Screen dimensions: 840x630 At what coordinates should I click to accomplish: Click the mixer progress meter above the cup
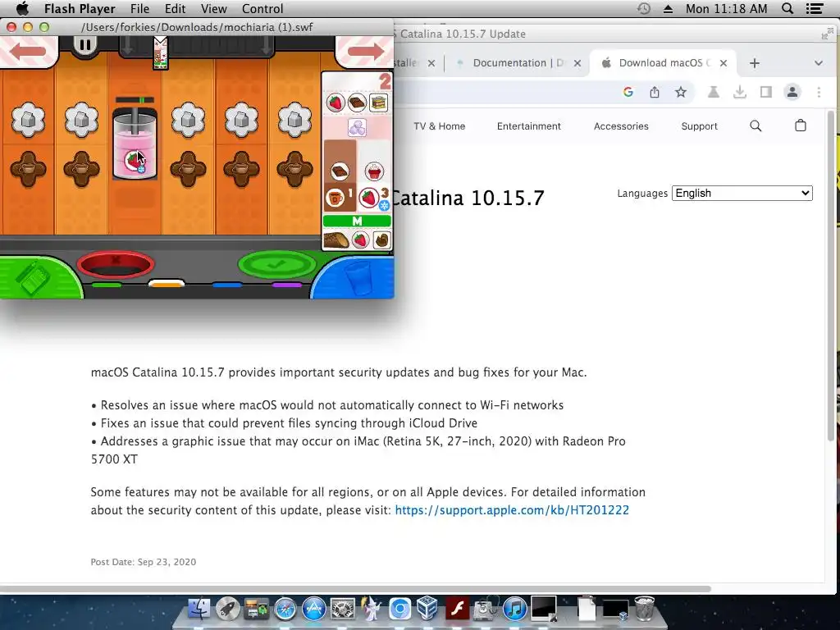point(135,100)
